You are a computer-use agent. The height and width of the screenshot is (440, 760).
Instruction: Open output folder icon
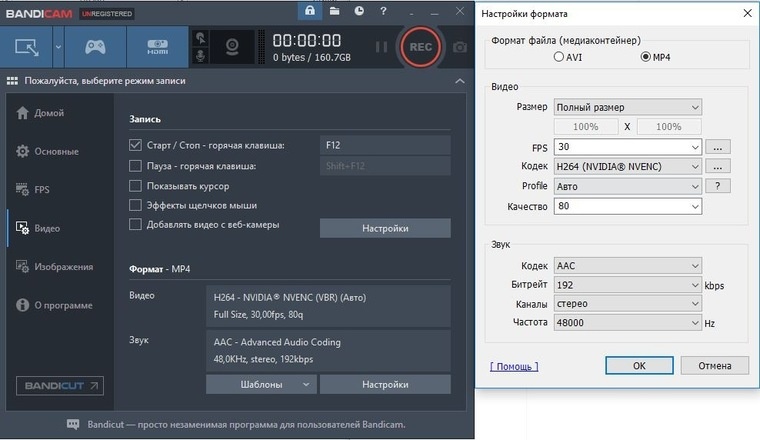[334, 11]
